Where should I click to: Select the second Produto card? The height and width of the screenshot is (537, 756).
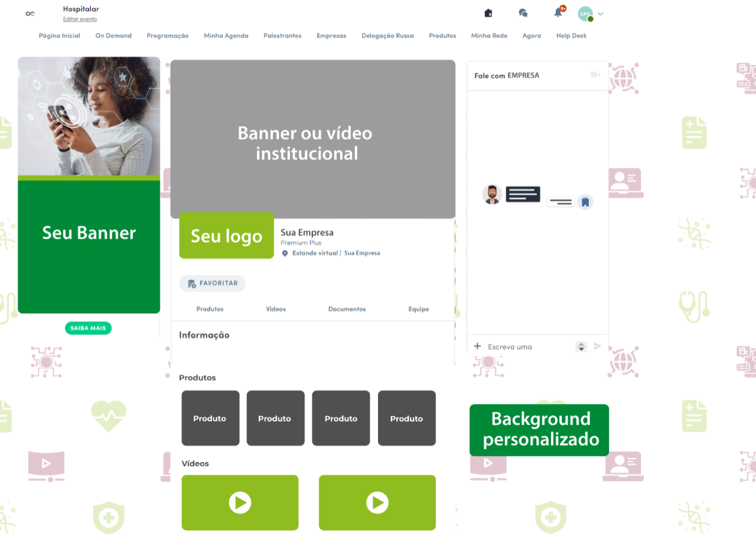point(275,418)
